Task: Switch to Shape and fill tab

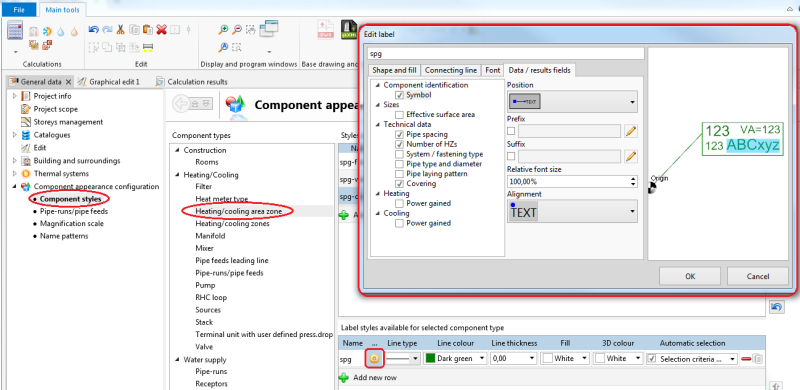Action: pyautogui.click(x=394, y=70)
